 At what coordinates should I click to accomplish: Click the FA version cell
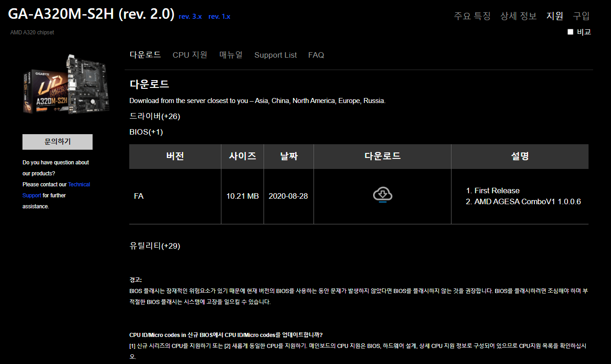tap(175, 196)
